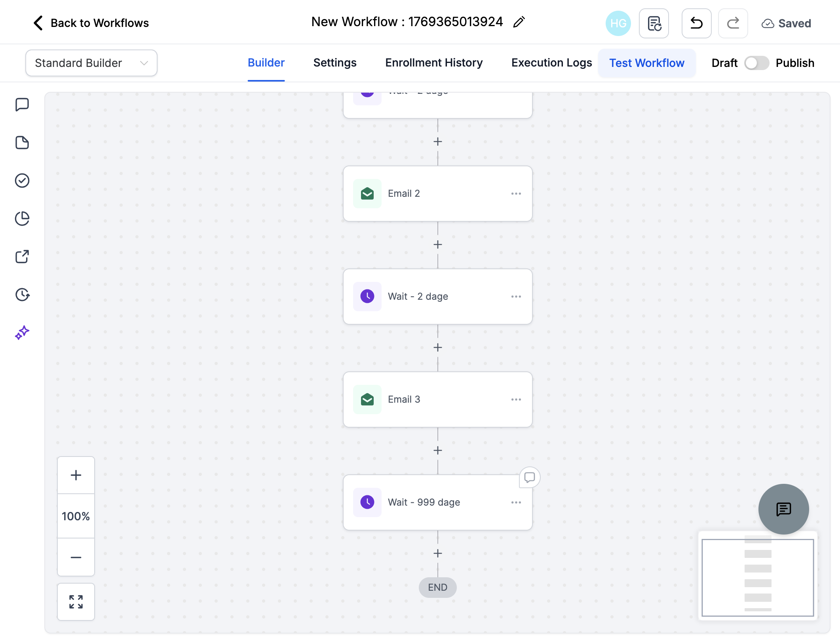
Task: Add a step above Email 2
Action: [437, 142]
